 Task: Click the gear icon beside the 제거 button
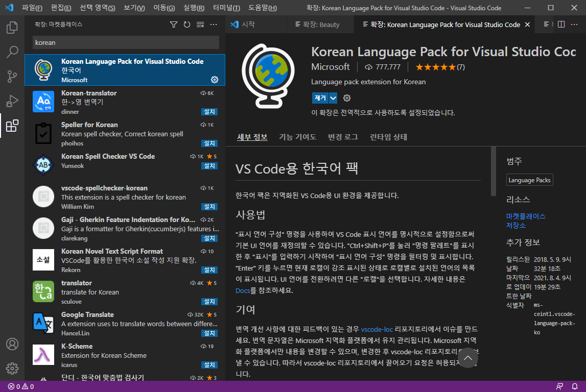[347, 98]
